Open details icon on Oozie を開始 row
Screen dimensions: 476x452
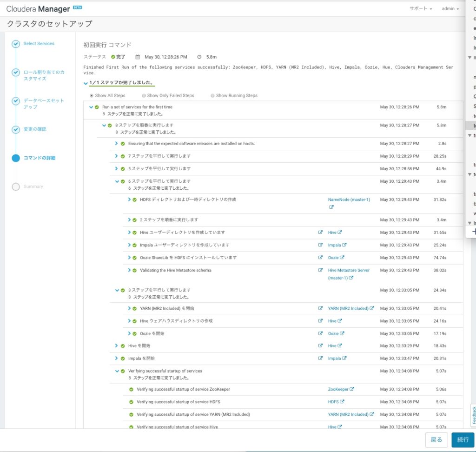coord(320,333)
